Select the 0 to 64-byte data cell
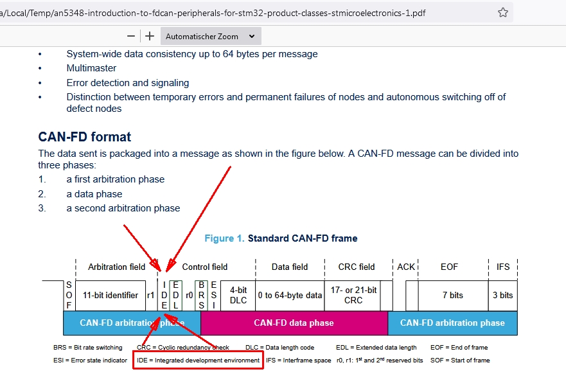Image resolution: width=566 pixels, height=392 pixels. pyautogui.click(x=290, y=296)
